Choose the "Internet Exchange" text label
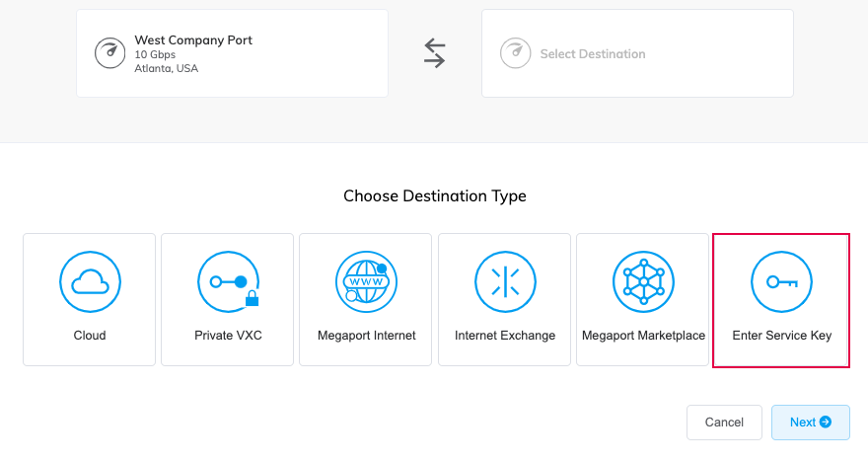Image resolution: width=868 pixels, height=462 pixels. pyautogui.click(x=504, y=336)
